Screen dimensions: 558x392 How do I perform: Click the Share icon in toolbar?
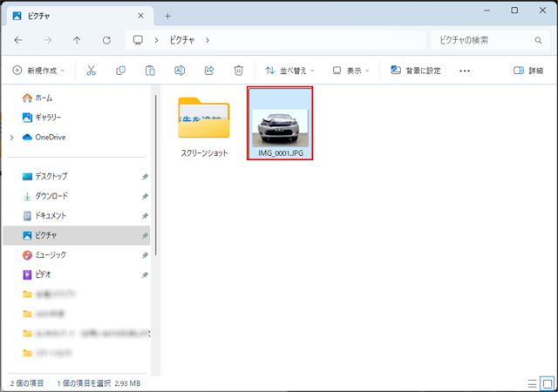[209, 71]
